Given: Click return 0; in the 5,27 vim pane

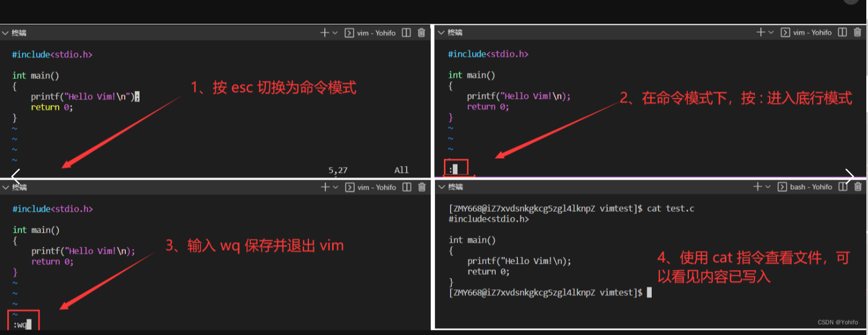Looking at the screenshot, I should (x=52, y=107).
